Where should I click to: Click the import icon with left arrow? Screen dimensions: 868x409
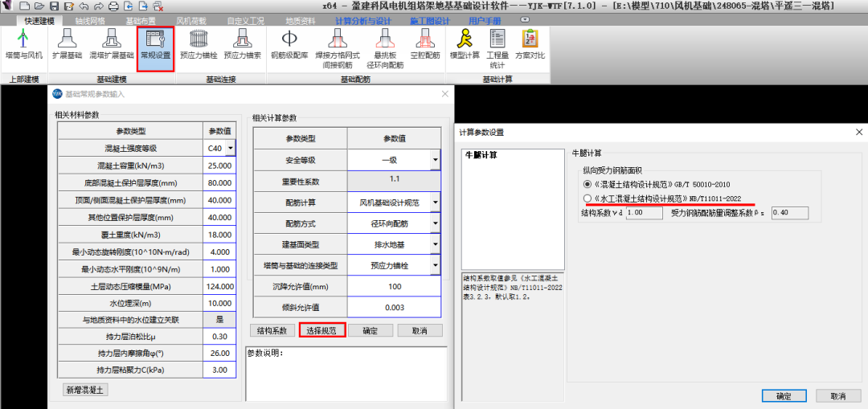coord(129,6)
